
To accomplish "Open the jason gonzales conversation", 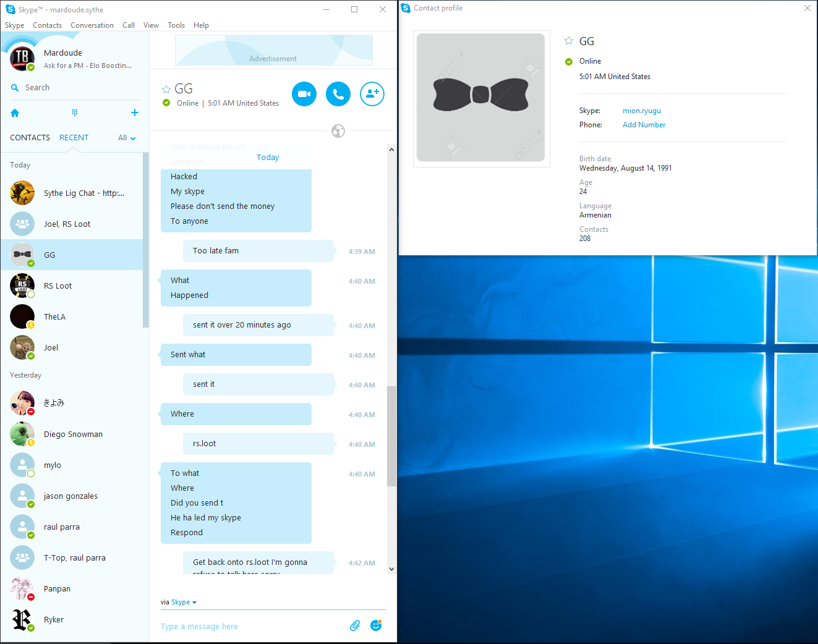I will [72, 496].
